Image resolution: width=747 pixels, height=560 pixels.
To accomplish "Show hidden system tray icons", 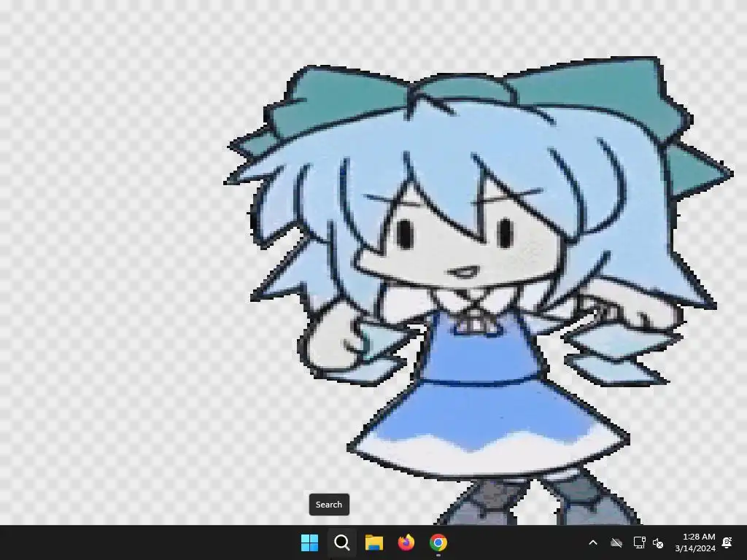I will pos(593,542).
